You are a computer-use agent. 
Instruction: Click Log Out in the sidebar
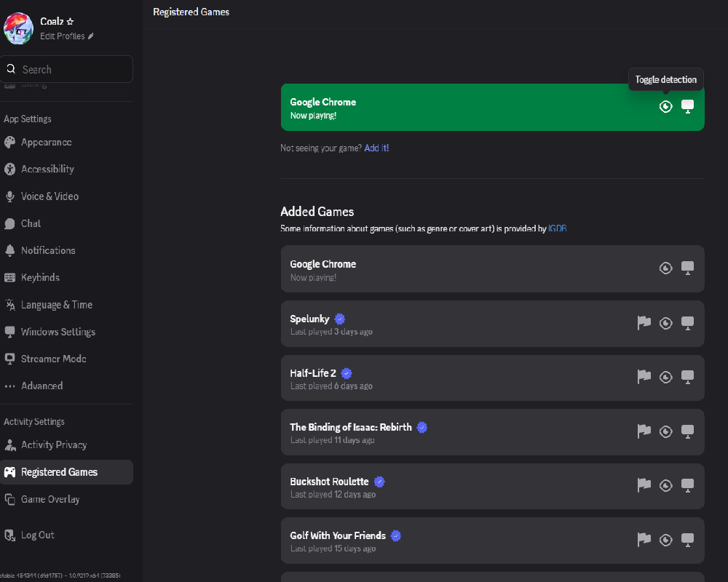tap(37, 535)
